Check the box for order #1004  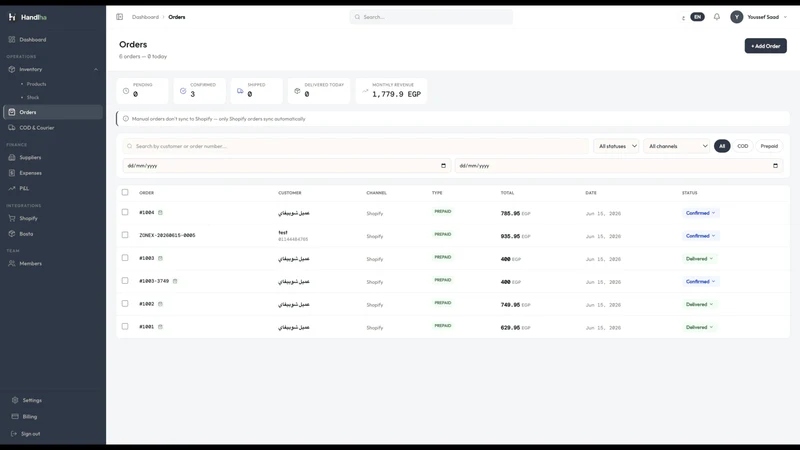click(x=125, y=212)
